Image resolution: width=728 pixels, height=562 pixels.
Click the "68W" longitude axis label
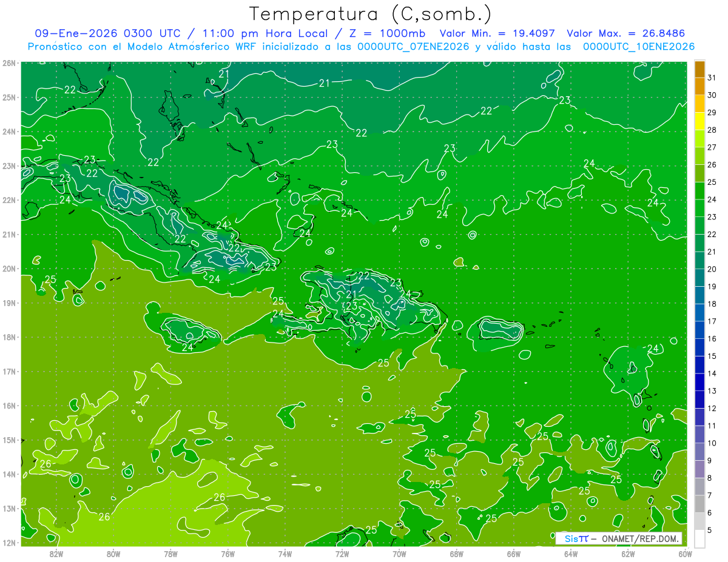(457, 554)
